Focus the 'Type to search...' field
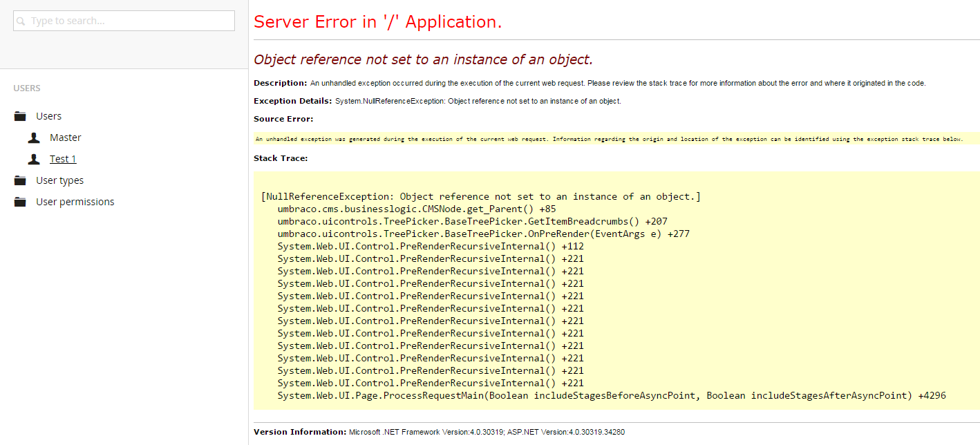The image size is (980, 445). (x=124, y=21)
